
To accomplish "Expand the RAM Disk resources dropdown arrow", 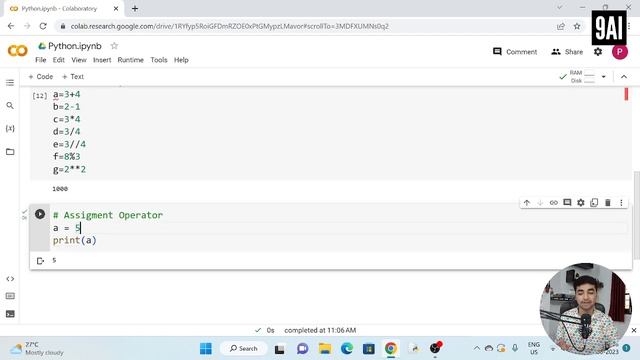I will [603, 77].
